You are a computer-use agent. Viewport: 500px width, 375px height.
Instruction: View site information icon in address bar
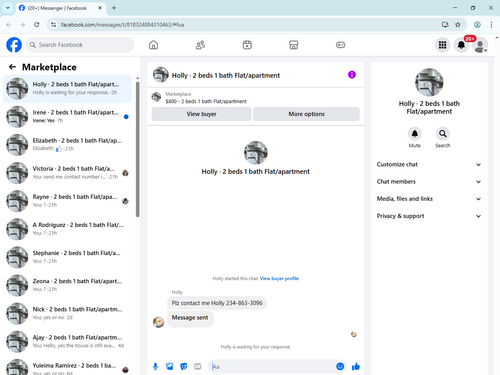53,25
